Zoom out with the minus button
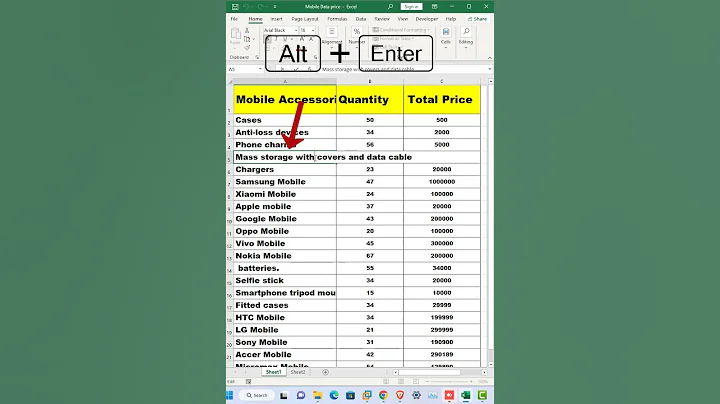The image size is (720, 404). pos(427,382)
